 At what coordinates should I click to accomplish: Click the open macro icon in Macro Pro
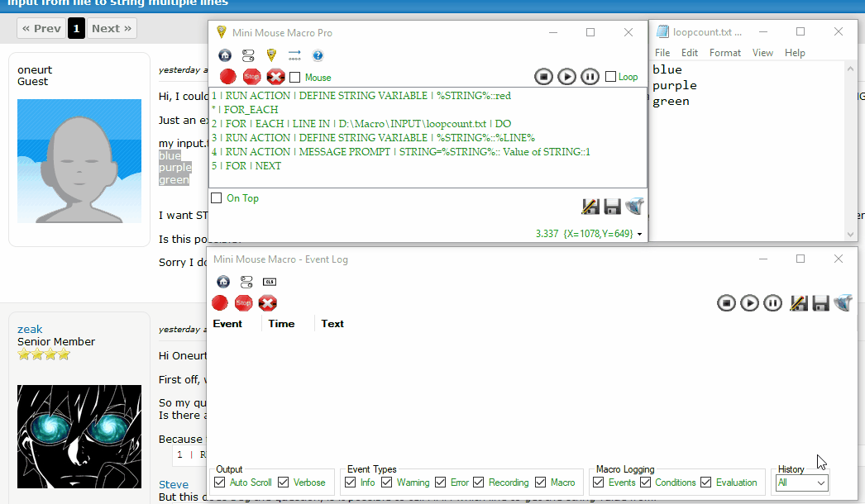(x=634, y=206)
